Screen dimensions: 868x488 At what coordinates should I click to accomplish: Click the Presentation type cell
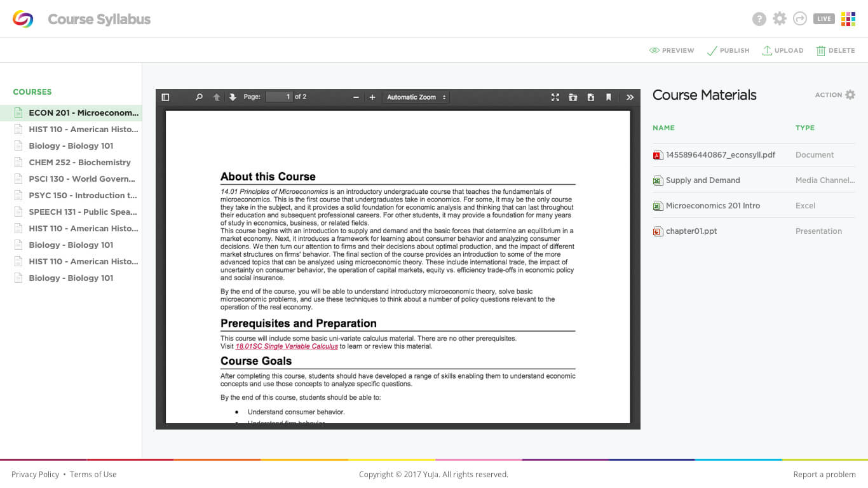point(818,231)
